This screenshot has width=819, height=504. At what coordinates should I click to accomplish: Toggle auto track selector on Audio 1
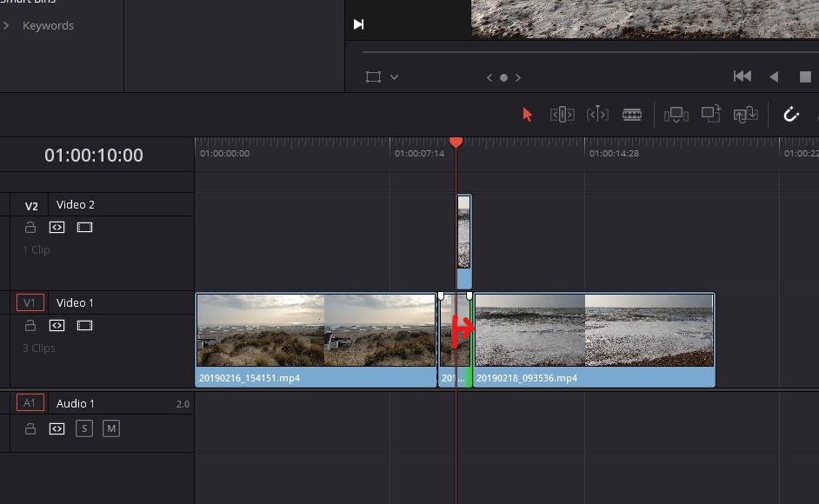(57, 428)
